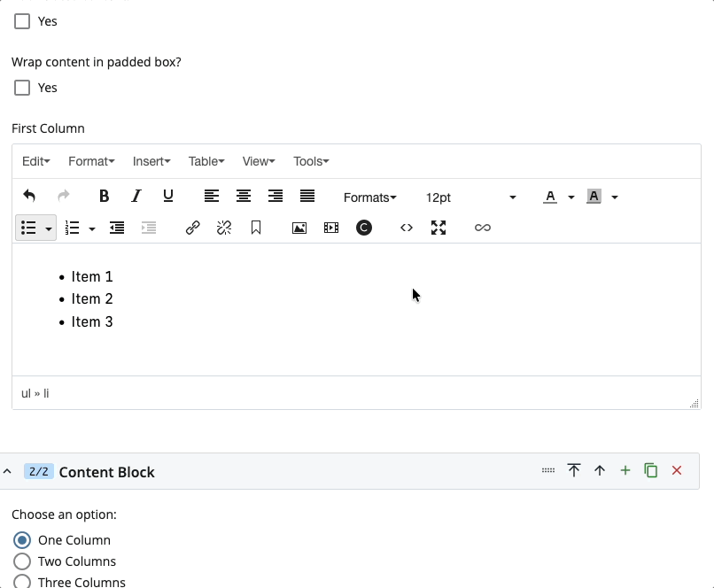Image resolution: width=714 pixels, height=588 pixels.
Task: Click the infinity loop icon
Action: pos(483,228)
